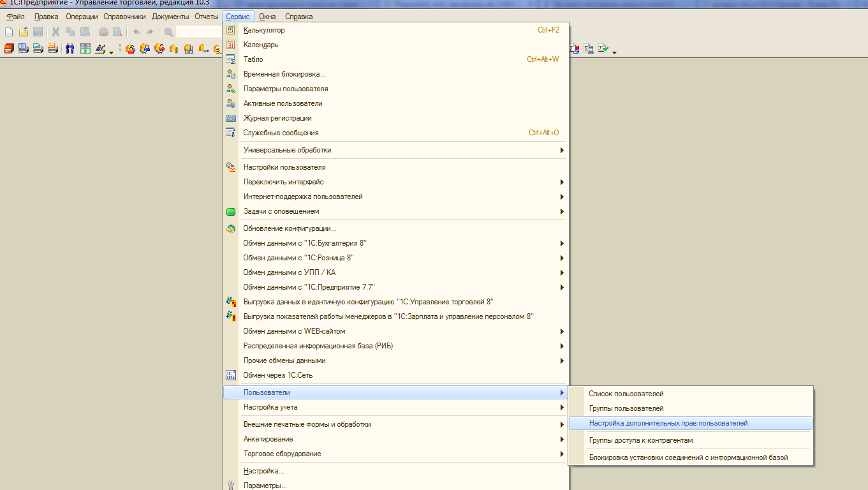Click the redo arrow icon
This screenshot has height=490, width=868.
point(150,32)
